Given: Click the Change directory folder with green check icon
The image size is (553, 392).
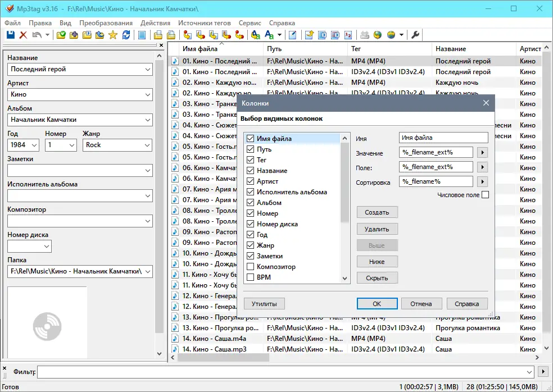Looking at the screenshot, I should click(61, 35).
